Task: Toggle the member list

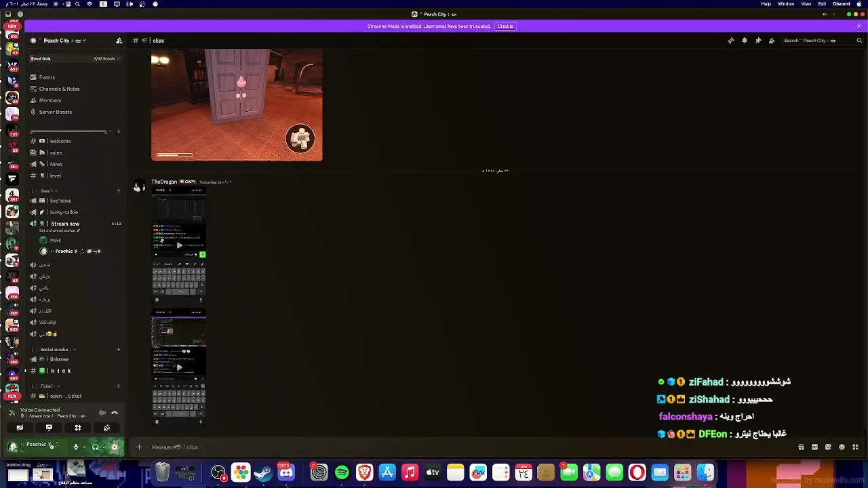Action: pyautogui.click(x=772, y=41)
